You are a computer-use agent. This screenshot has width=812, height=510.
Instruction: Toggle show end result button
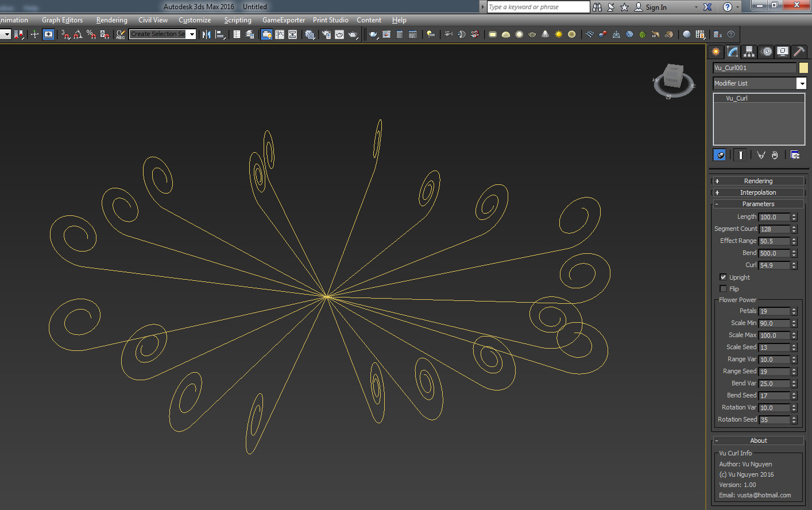click(x=741, y=155)
